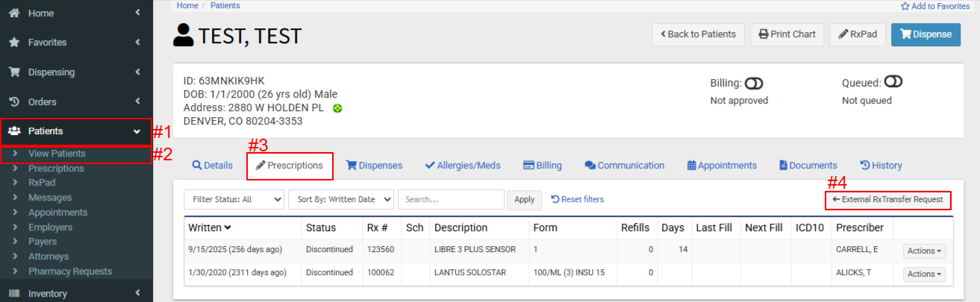Expand the Inventory sidebar menu chevron
Screen dimensions: 980x302
[137, 294]
